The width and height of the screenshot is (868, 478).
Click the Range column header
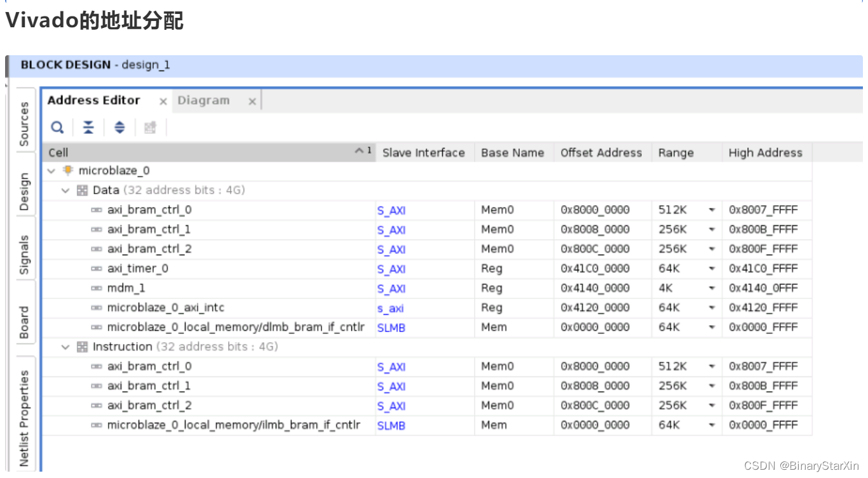tap(686, 152)
